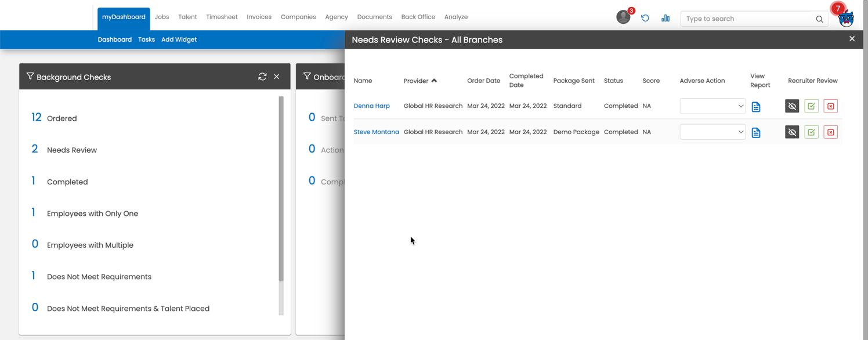The height and width of the screenshot is (340, 868).
Task: Open the filter on Background Checks widget
Action: pos(30,77)
